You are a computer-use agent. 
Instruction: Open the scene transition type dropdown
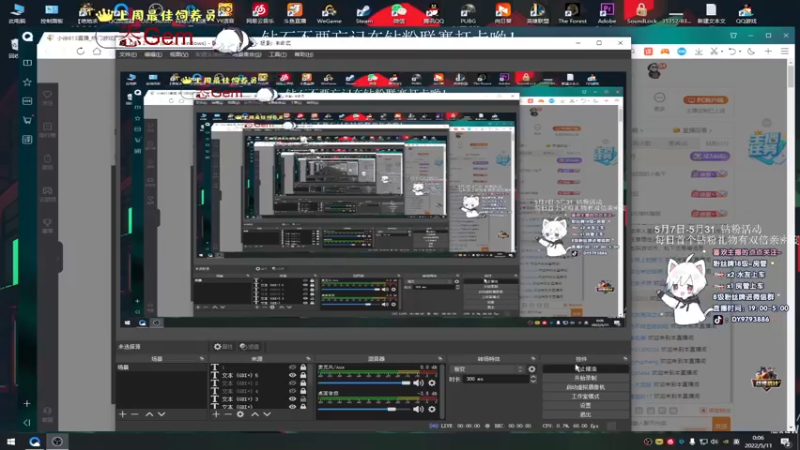point(488,369)
